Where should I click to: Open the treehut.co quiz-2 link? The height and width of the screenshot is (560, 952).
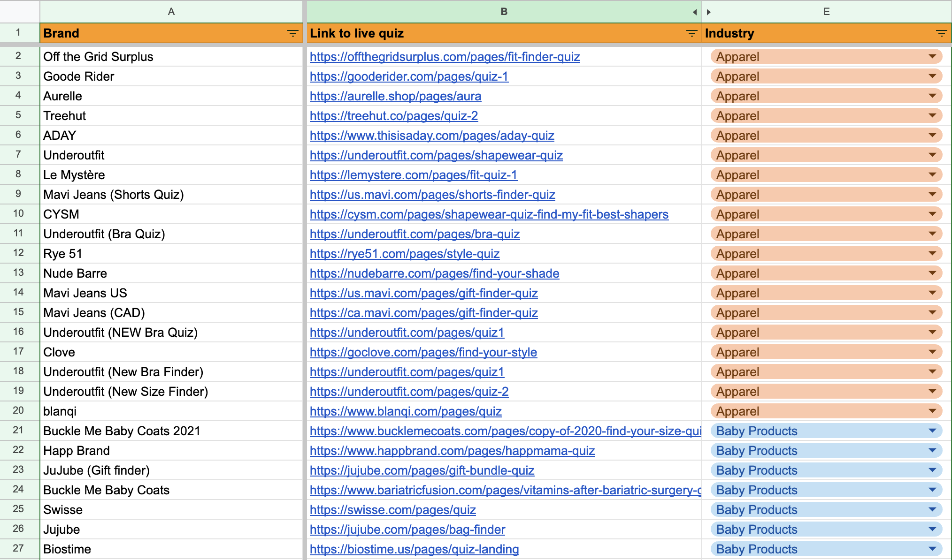[x=394, y=116]
